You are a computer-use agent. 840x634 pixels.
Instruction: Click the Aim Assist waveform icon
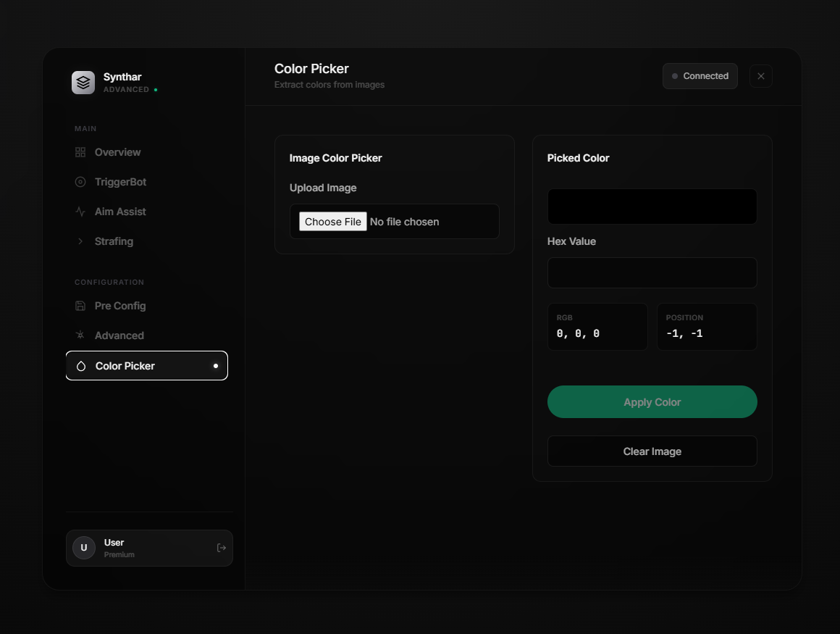click(80, 212)
